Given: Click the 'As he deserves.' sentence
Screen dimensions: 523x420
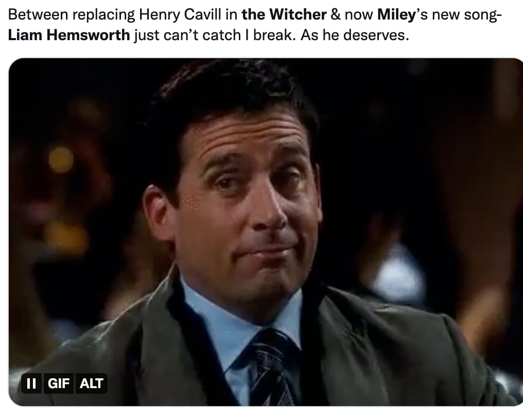Looking at the screenshot, I should [x=355, y=34].
